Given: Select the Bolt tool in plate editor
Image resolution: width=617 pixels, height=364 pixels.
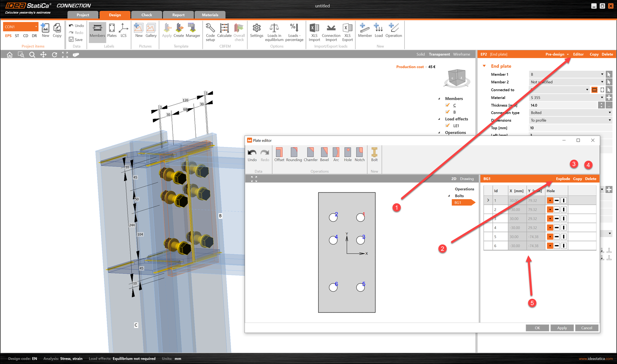Looking at the screenshot, I should point(373,155).
